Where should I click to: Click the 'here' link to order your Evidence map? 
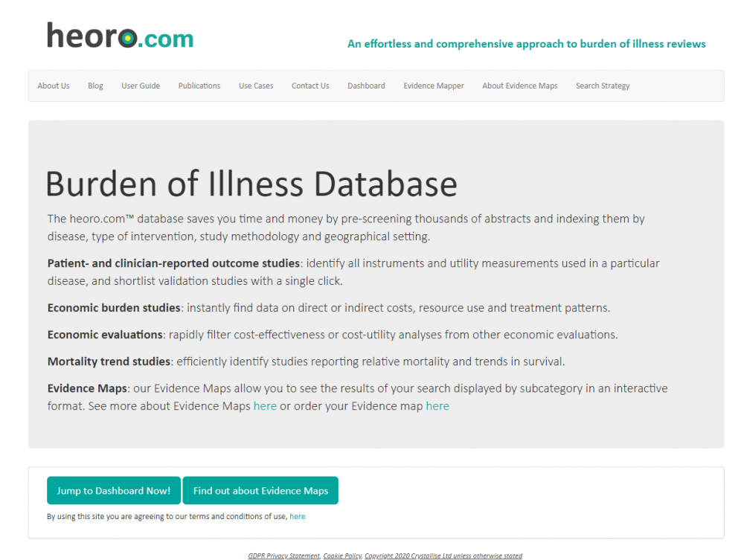pyautogui.click(x=437, y=406)
